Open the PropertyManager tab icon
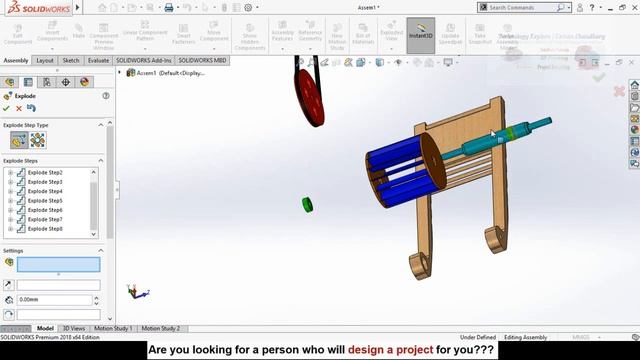The width and height of the screenshot is (640, 360). (x=28, y=82)
